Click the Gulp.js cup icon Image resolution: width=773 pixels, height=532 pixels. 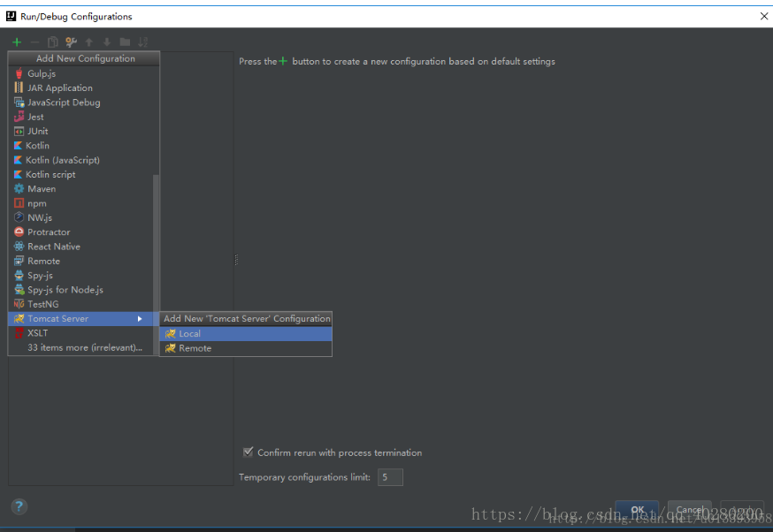pos(19,73)
